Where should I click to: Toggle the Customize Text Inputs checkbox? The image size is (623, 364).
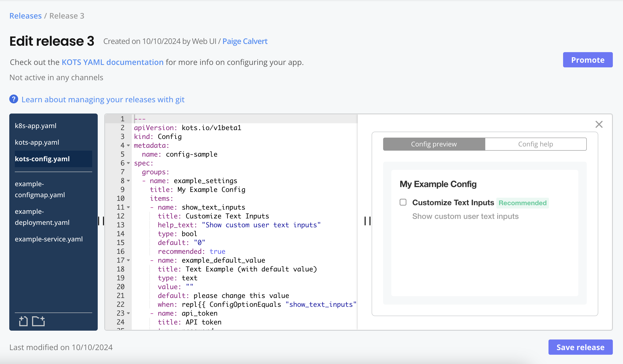tap(403, 202)
